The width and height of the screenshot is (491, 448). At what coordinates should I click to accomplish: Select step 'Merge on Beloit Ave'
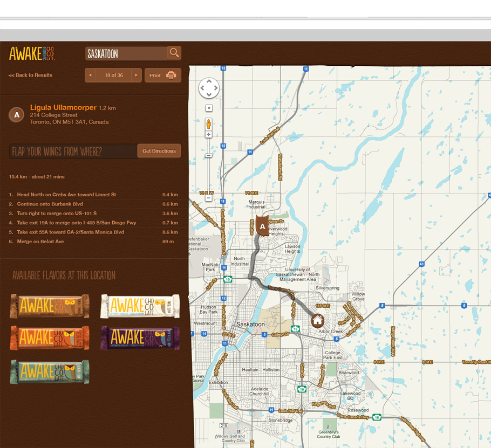tap(93, 242)
